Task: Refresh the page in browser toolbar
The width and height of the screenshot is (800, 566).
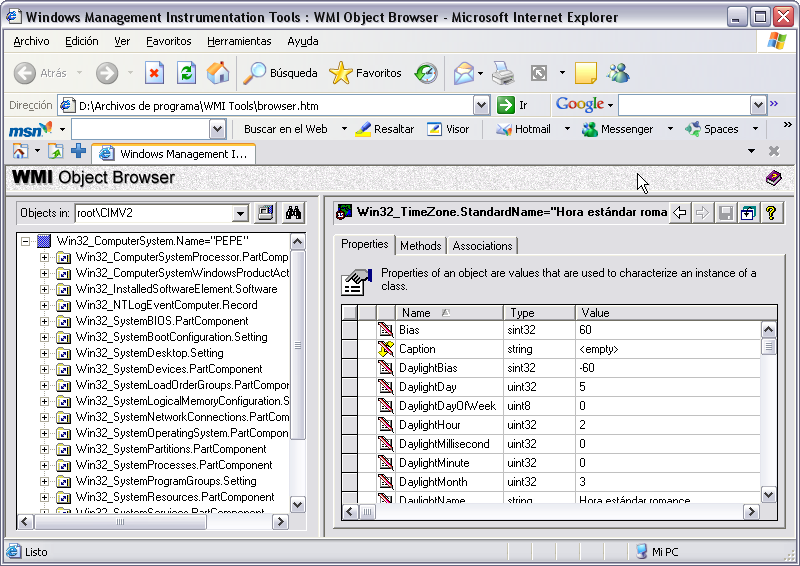Action: (x=186, y=73)
